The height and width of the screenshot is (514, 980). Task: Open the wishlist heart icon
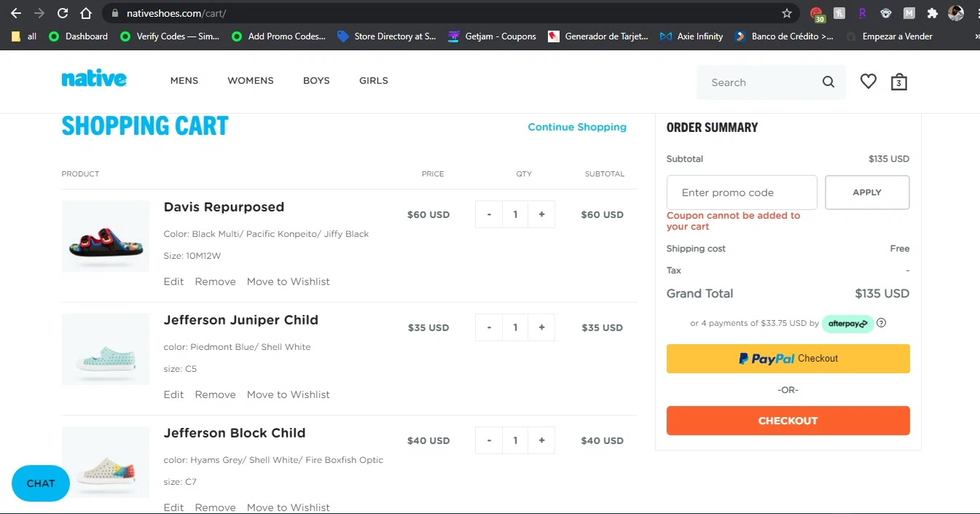click(x=868, y=82)
